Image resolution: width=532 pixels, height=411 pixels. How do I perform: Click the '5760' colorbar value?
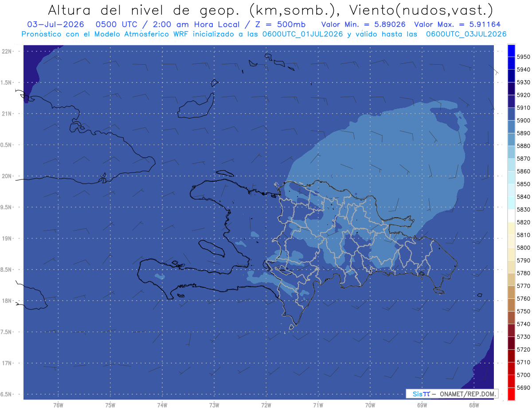[524, 298]
